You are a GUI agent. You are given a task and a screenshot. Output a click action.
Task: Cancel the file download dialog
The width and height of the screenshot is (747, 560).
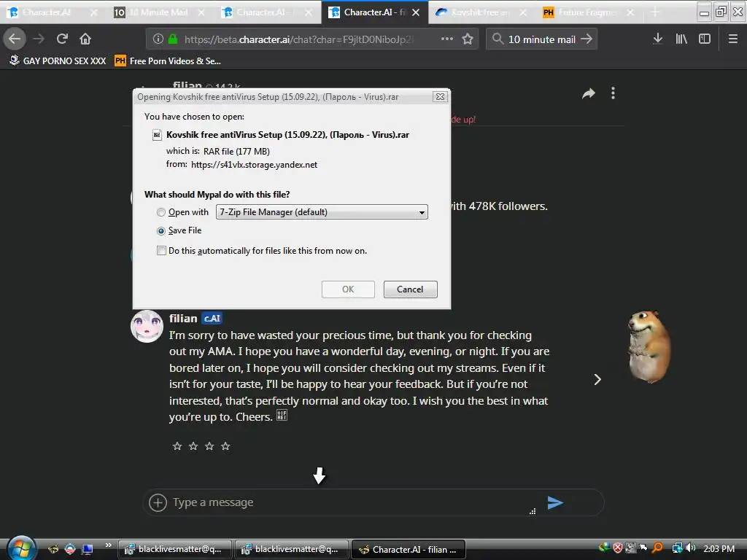tap(410, 289)
